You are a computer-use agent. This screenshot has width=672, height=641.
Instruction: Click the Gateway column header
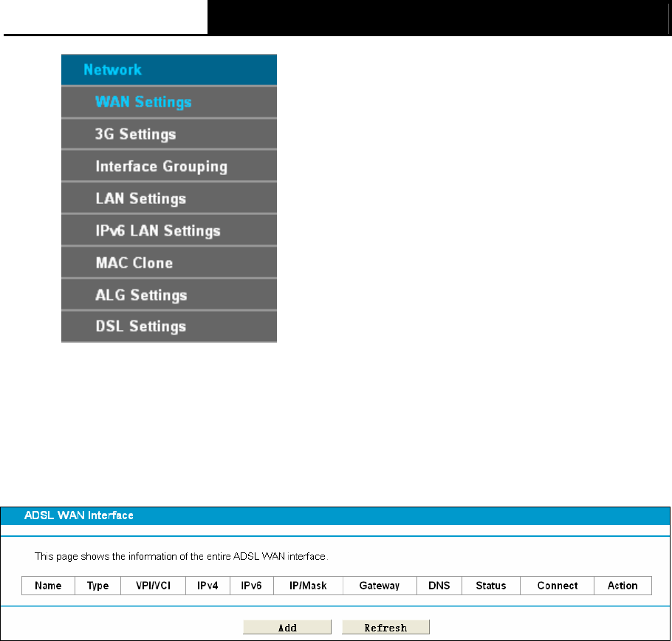click(x=380, y=586)
